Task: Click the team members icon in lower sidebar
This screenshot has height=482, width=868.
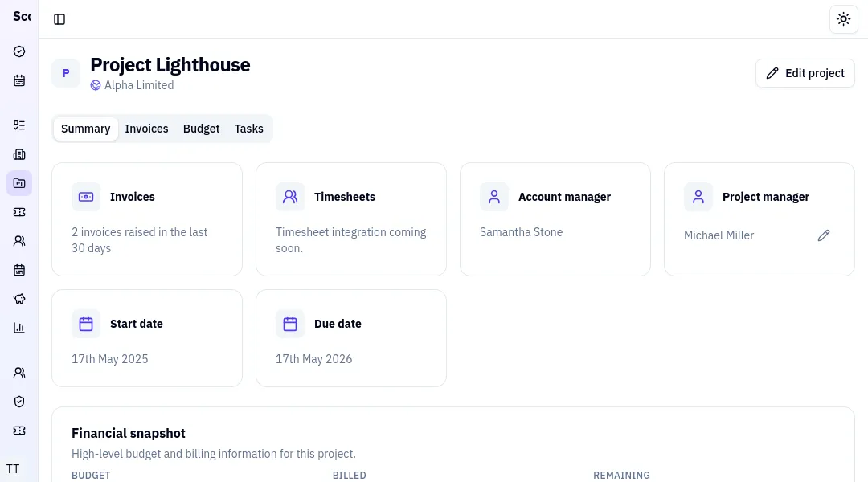Action: point(19,373)
